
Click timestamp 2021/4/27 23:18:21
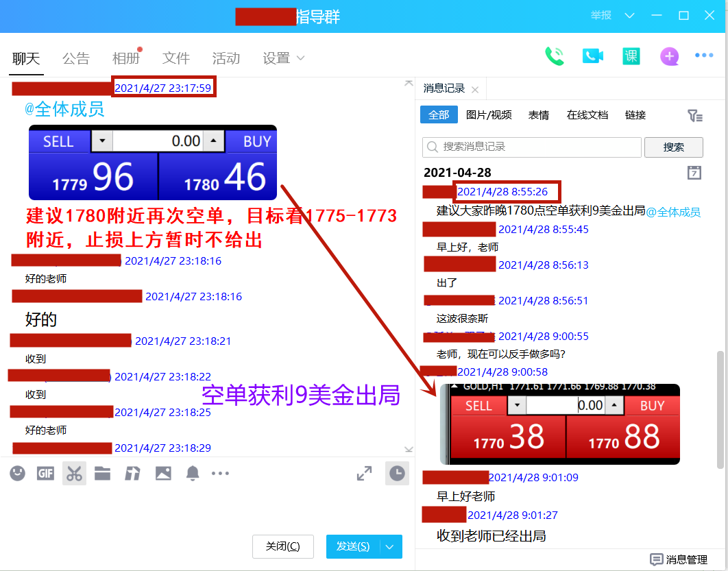pyautogui.click(x=183, y=341)
